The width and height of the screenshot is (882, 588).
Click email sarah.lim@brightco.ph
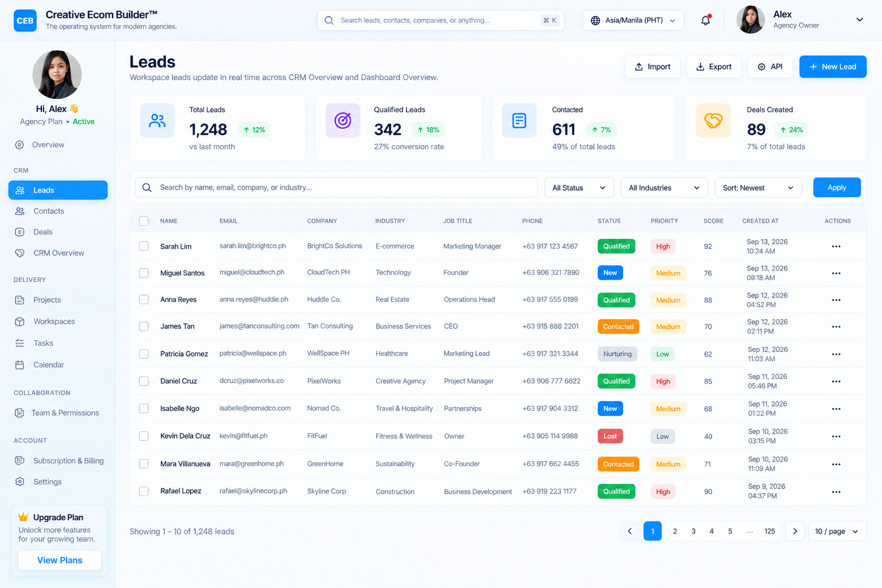[253, 246]
